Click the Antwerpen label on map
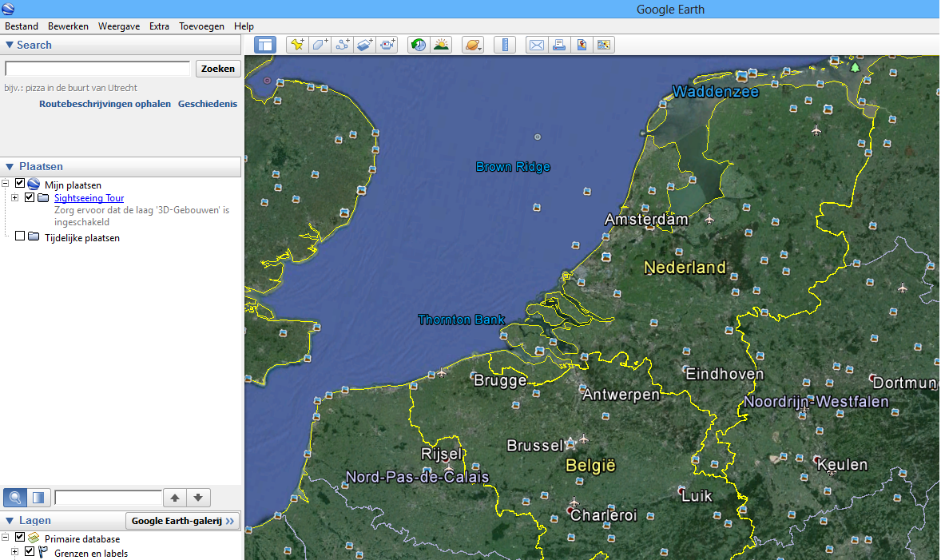Image resolution: width=941 pixels, height=560 pixels. [x=621, y=395]
